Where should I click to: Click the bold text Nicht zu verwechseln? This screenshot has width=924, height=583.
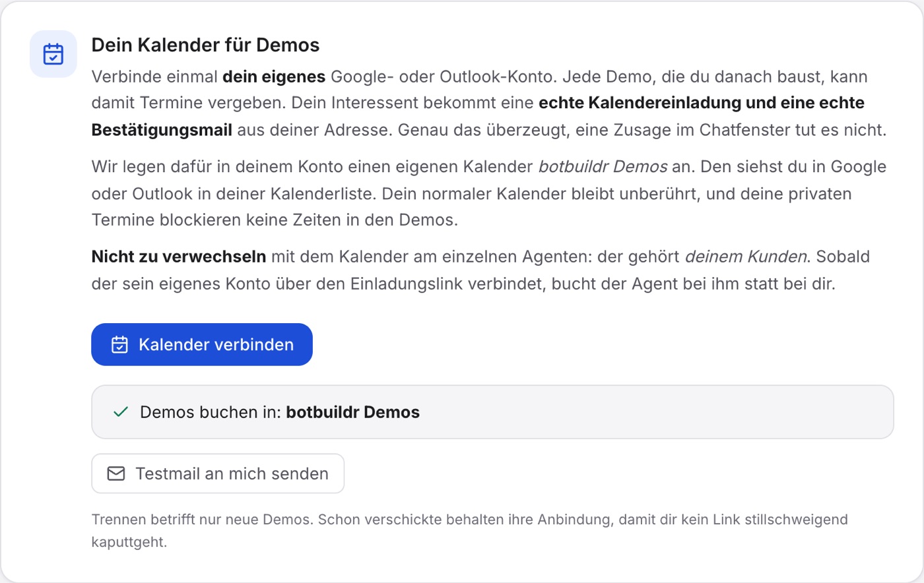click(179, 257)
